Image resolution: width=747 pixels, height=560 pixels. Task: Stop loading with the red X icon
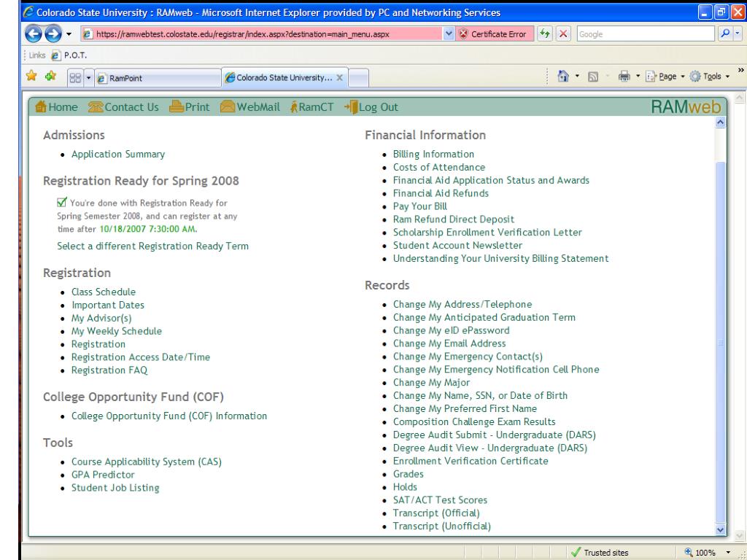[563, 34]
